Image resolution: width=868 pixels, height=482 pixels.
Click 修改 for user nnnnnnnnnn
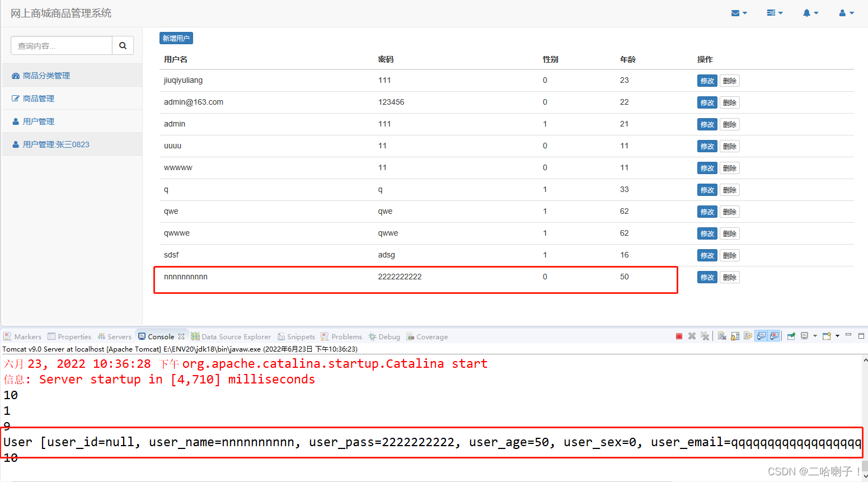707,277
